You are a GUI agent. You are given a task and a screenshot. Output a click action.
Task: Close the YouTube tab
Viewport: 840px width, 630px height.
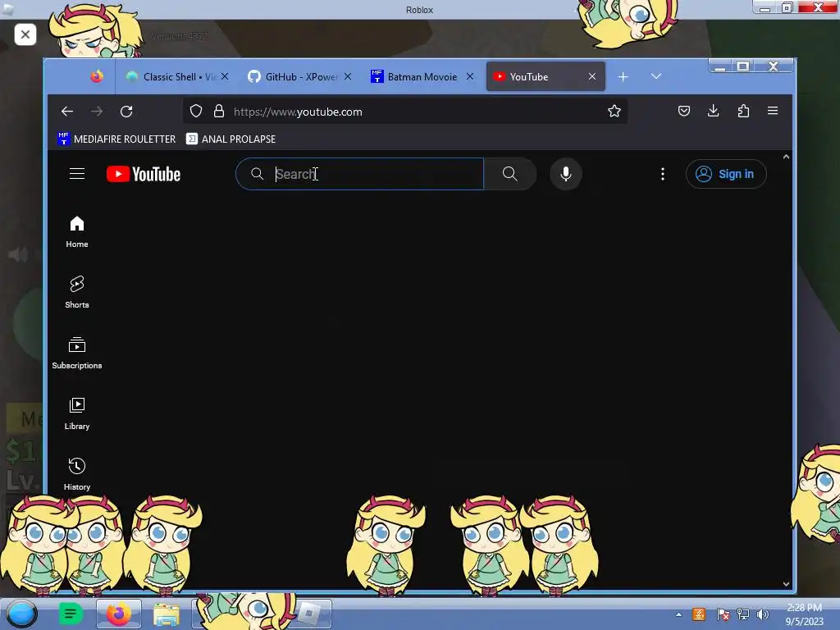pos(592,76)
